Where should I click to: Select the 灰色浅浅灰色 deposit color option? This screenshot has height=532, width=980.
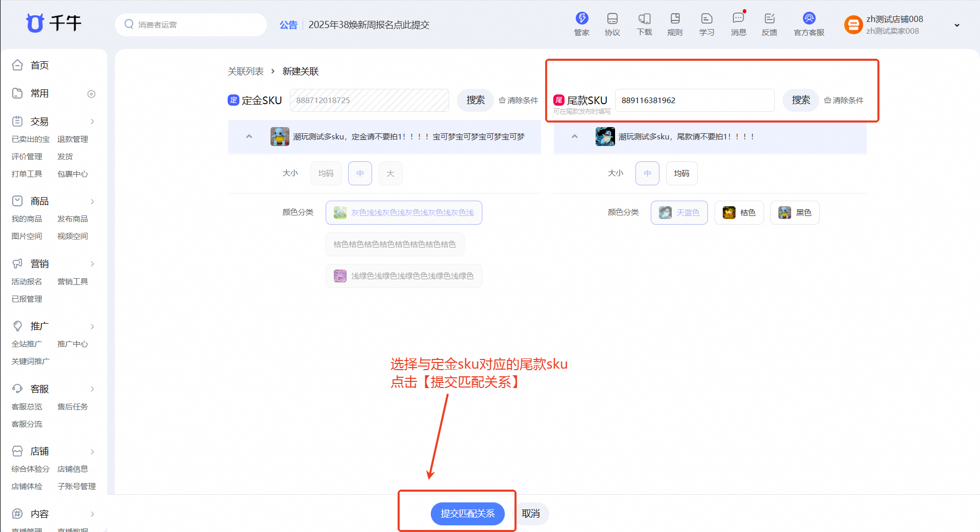click(x=404, y=212)
